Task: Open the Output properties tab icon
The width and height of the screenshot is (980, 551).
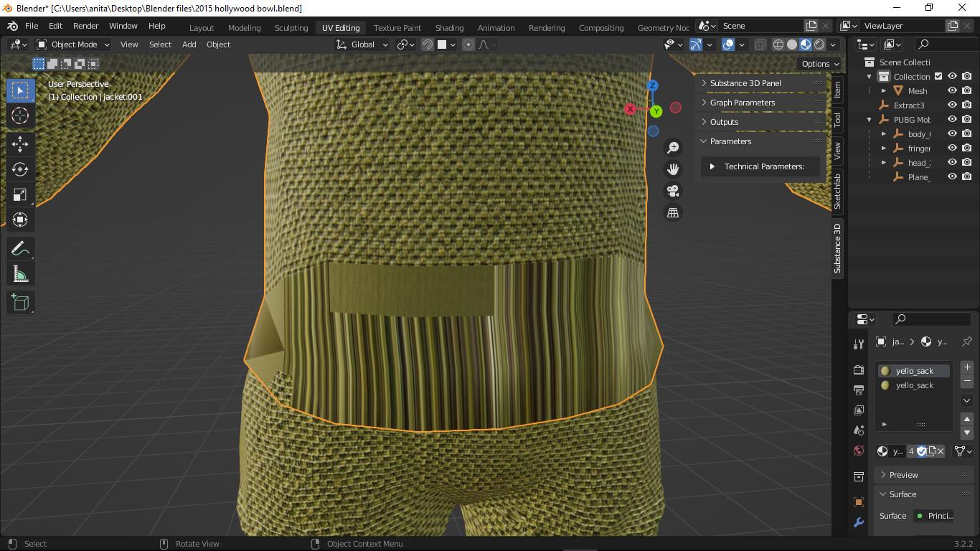Action: [859, 390]
